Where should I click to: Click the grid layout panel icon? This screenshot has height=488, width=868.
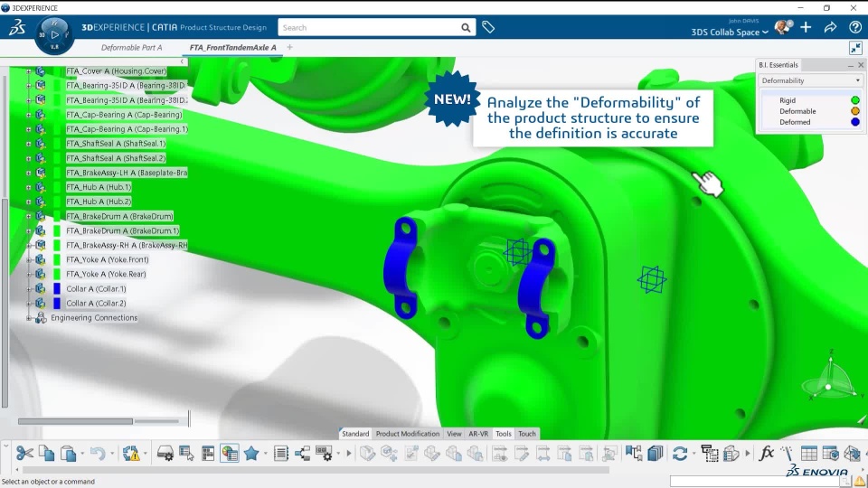pyautogui.click(x=208, y=454)
